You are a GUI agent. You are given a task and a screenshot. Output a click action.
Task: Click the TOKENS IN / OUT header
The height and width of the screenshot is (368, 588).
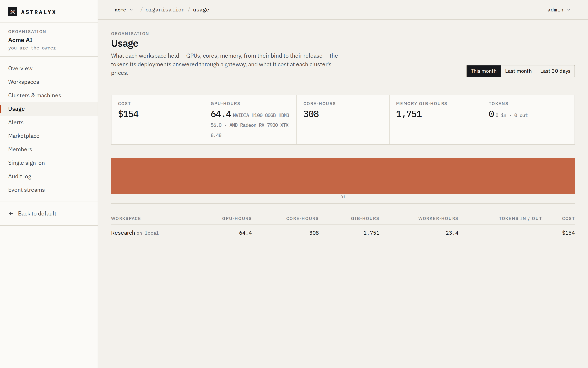[520, 219]
